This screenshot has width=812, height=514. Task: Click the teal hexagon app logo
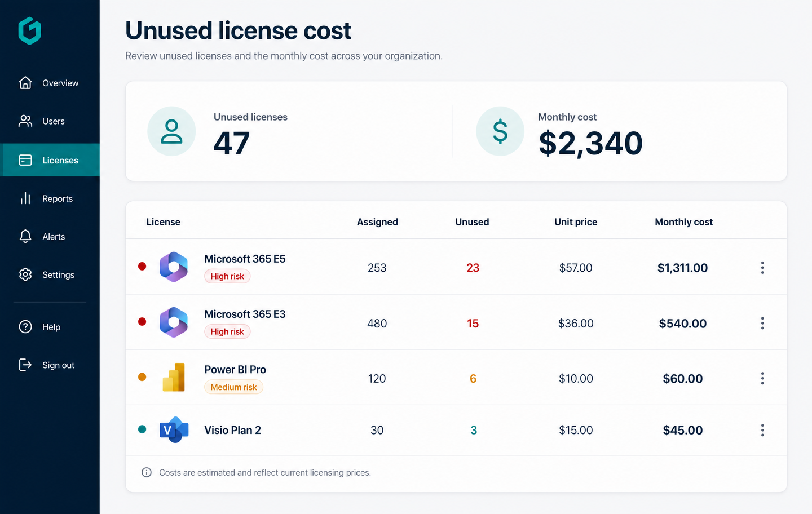[30, 30]
